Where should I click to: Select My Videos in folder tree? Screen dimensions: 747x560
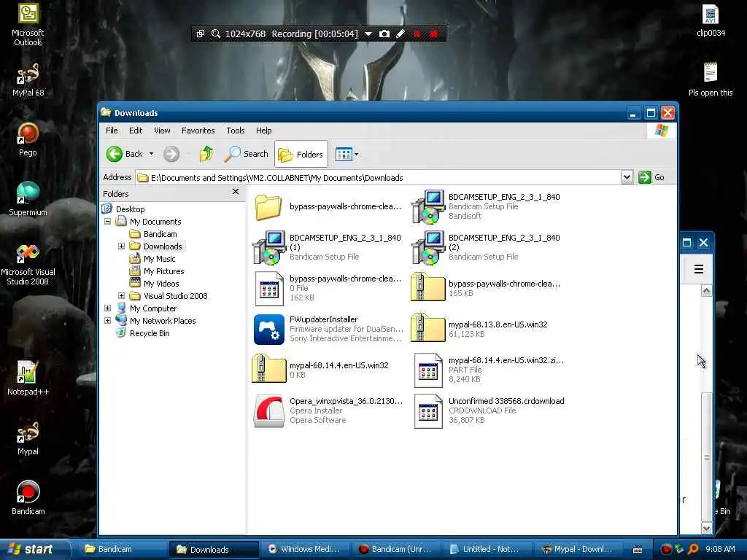(161, 284)
